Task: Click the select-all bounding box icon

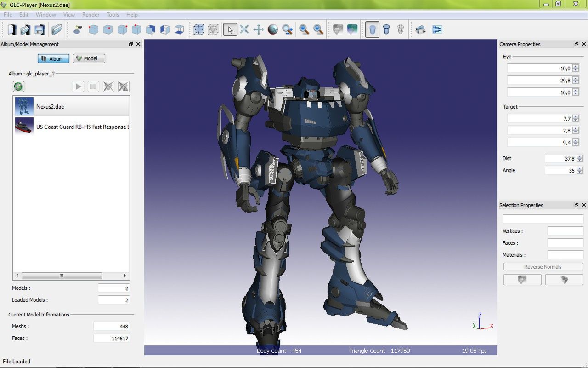Action: click(x=198, y=29)
